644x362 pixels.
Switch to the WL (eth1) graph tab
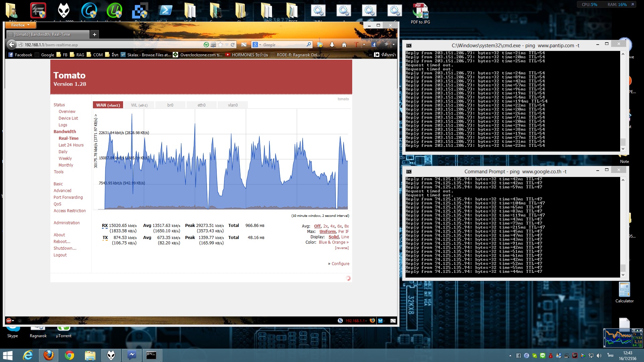tap(139, 105)
